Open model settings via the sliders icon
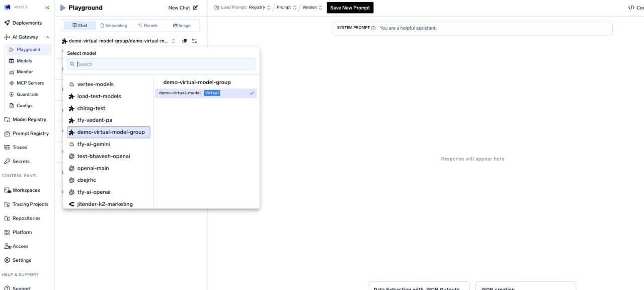This screenshot has width=644, height=290. point(194,41)
